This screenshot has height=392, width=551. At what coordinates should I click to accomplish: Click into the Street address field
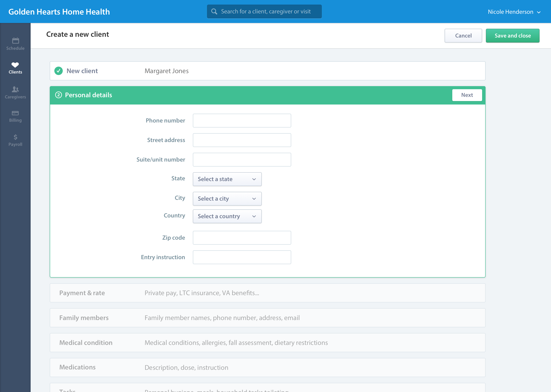pyautogui.click(x=242, y=140)
